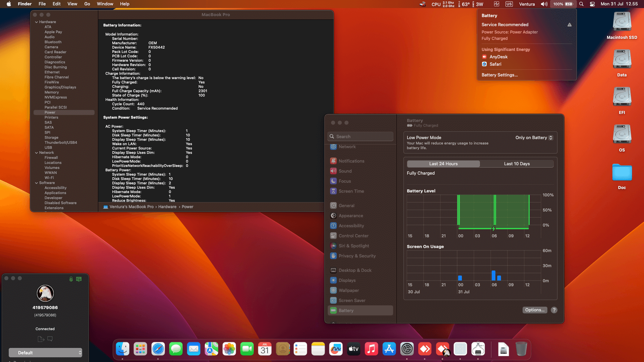Image resolution: width=644 pixels, height=362 pixels.
Task: Open Freeform app in dock
Action: pyautogui.click(x=336, y=349)
